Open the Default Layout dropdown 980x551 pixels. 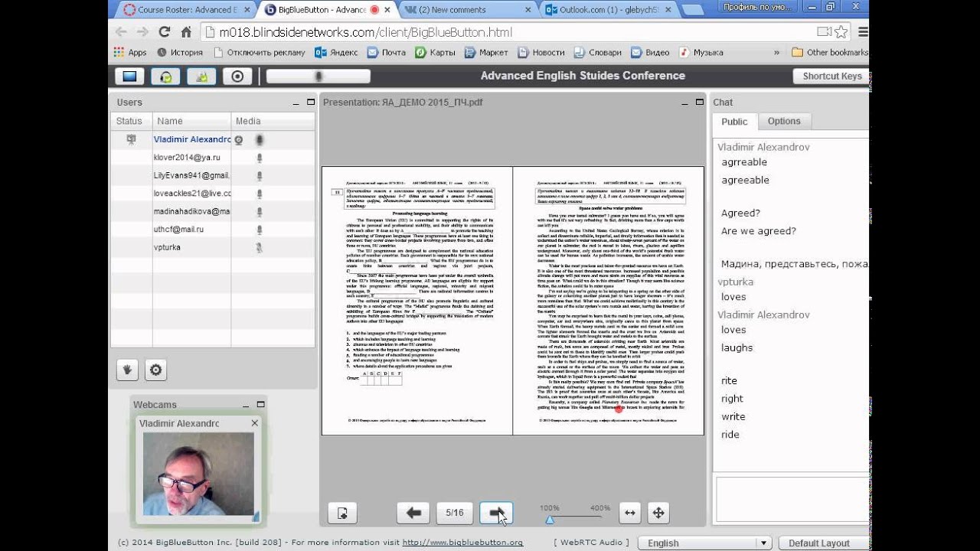point(824,543)
